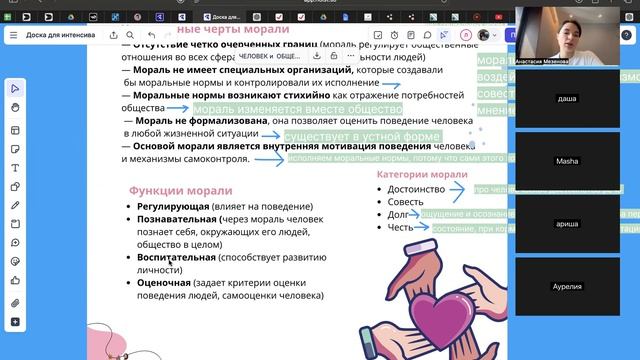
Task: Click the 'ариша' participant tile
Action: pyautogui.click(x=567, y=224)
